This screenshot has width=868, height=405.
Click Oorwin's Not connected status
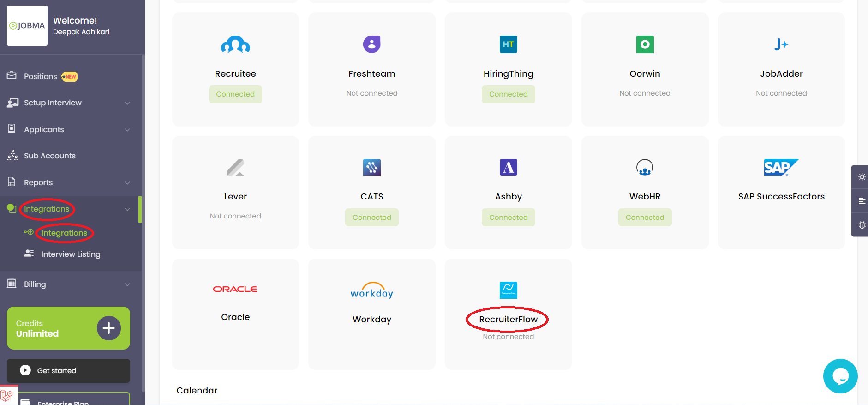click(x=645, y=93)
